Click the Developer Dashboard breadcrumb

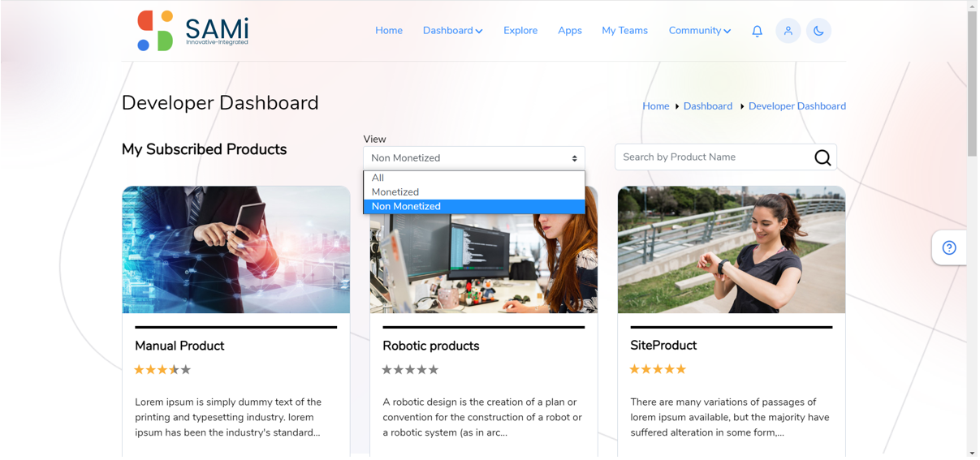pyautogui.click(x=797, y=106)
